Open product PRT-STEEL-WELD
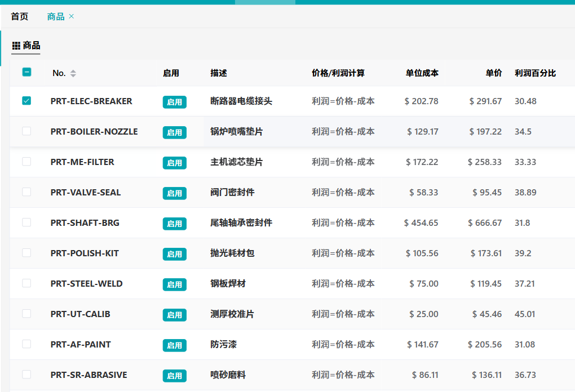Image resolution: width=575 pixels, height=392 pixels. tap(86, 284)
